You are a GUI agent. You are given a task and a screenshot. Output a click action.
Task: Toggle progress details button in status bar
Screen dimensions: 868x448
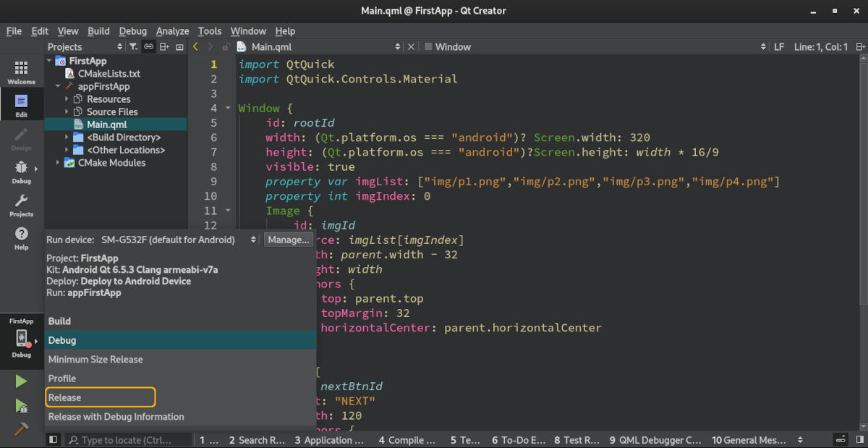[842, 439]
